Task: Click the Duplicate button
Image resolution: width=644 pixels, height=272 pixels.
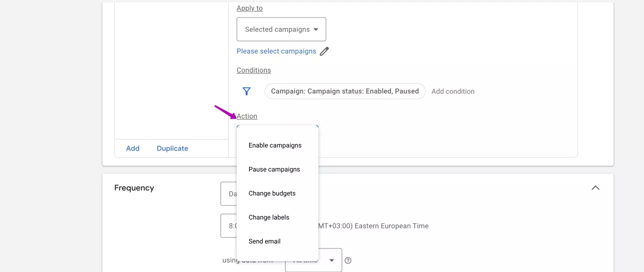Action: click(172, 148)
